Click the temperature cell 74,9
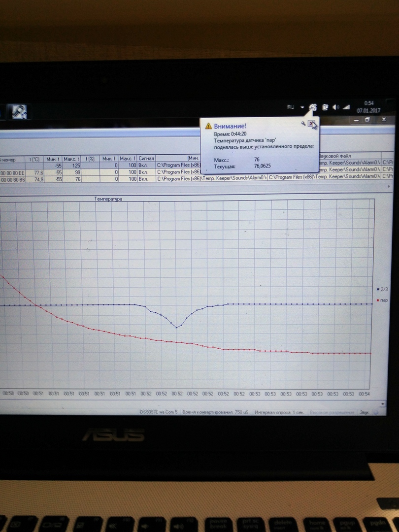This screenshot has height=532, width=399. [34, 179]
